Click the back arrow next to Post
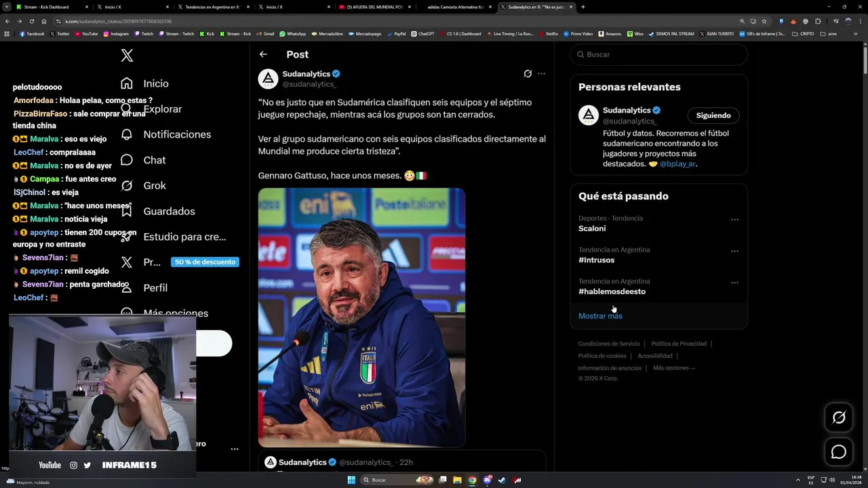868x488 pixels. [x=263, y=54]
